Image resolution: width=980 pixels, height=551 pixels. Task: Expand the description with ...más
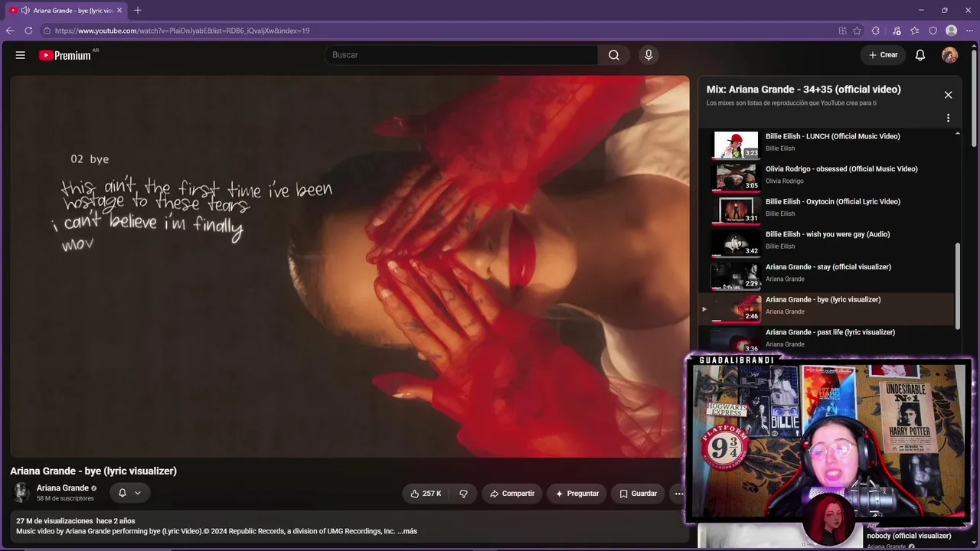pos(407,531)
